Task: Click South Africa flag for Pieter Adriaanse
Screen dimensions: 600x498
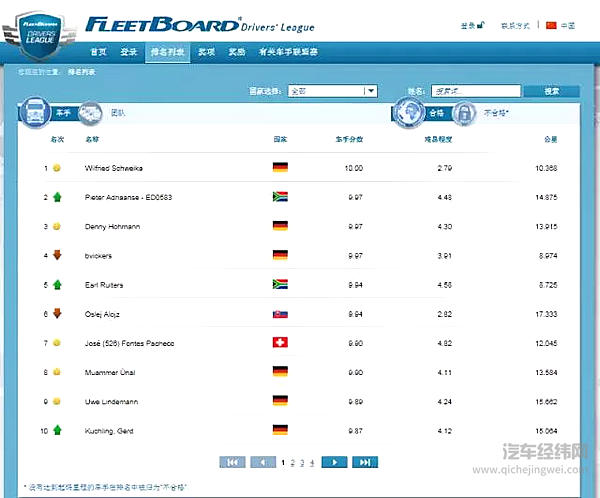Action: click(x=280, y=196)
